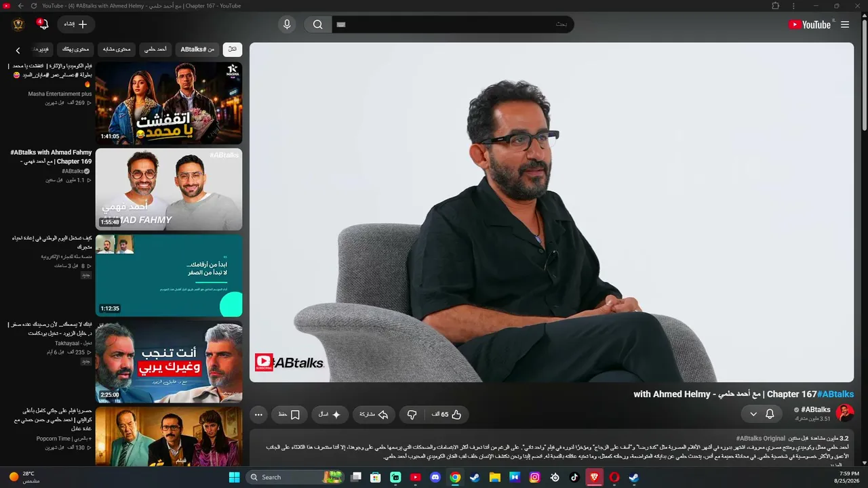Open Instagram from the taskbar
868x488 pixels.
point(535,477)
